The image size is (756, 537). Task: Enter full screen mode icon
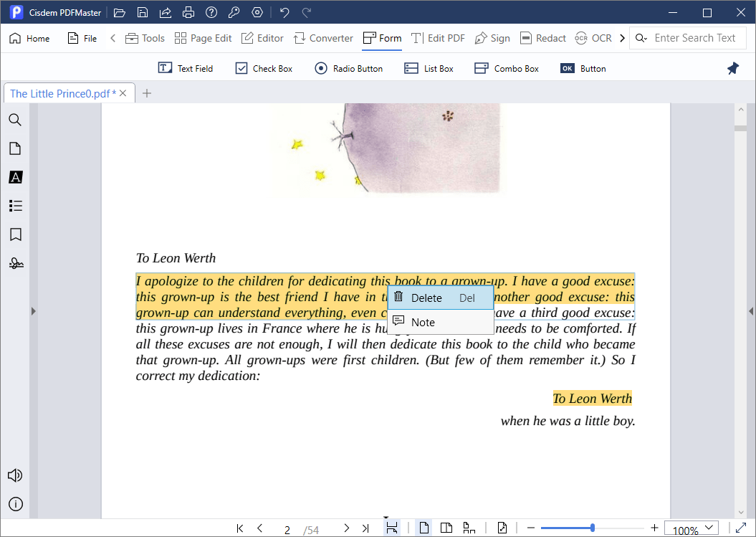point(741,528)
